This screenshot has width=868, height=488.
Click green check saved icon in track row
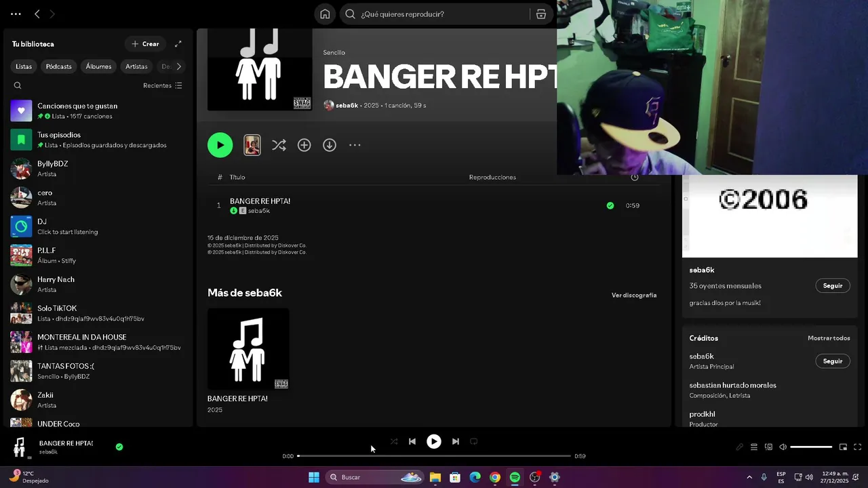[x=610, y=205]
